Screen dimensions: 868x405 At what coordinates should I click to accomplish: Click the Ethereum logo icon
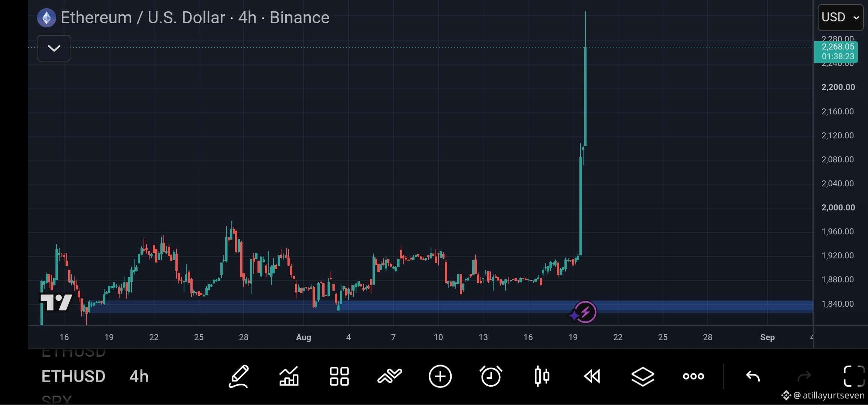[x=46, y=18]
